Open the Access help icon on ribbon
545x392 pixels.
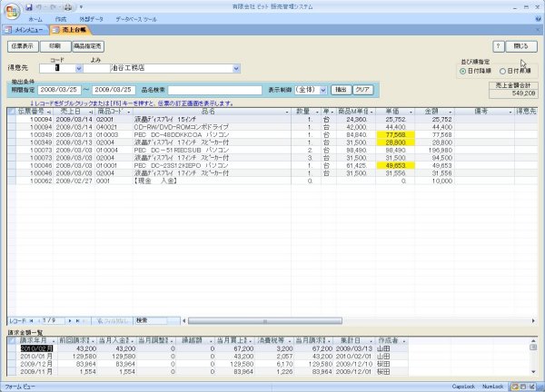[537, 18]
